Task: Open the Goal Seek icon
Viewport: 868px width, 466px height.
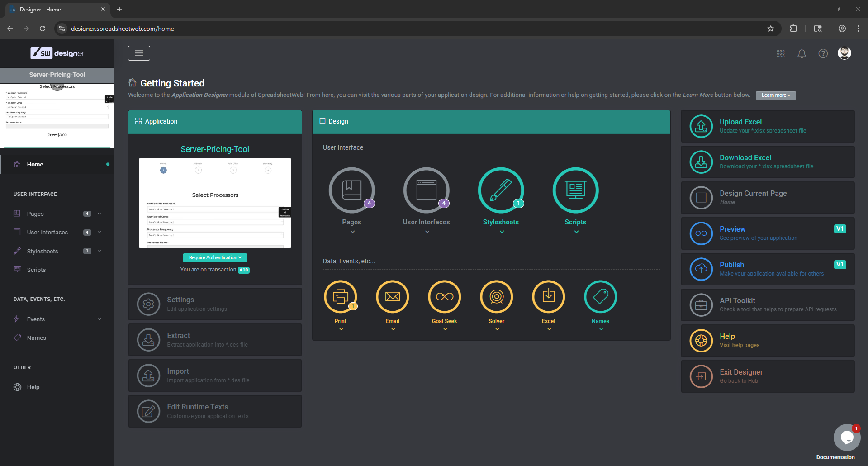Action: (444, 297)
